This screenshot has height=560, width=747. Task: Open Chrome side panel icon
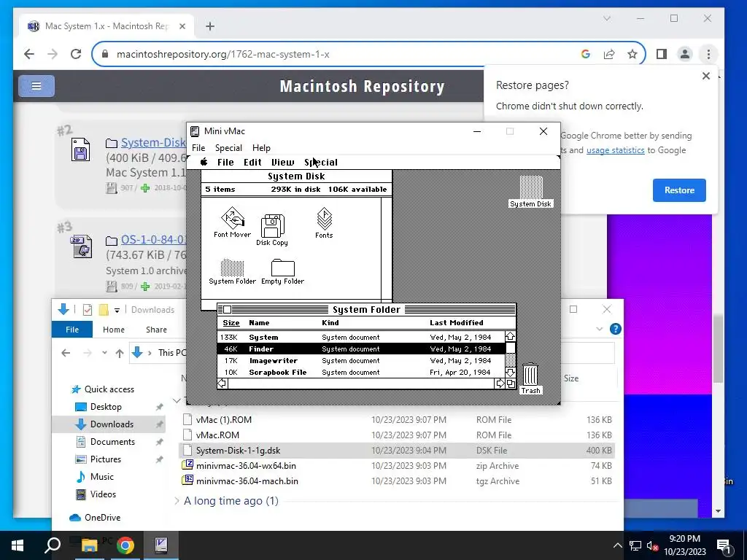tap(661, 54)
